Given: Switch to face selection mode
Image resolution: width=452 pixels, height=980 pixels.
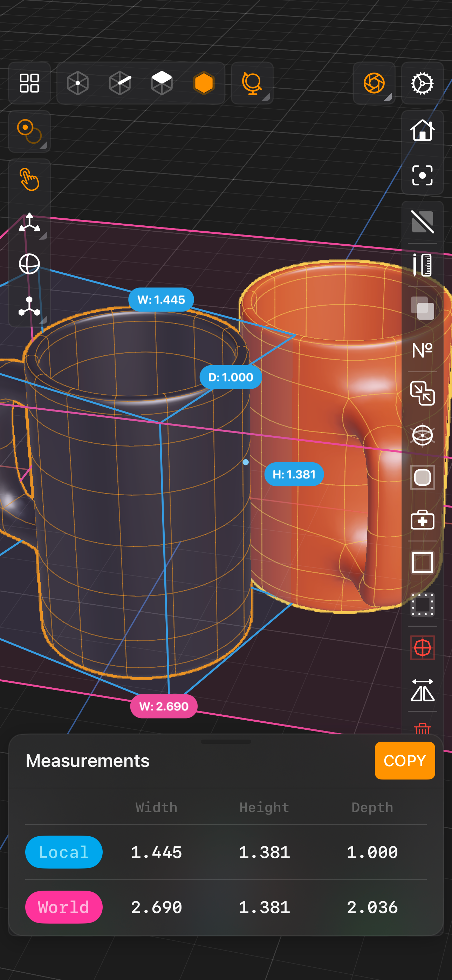Looking at the screenshot, I should (x=162, y=83).
